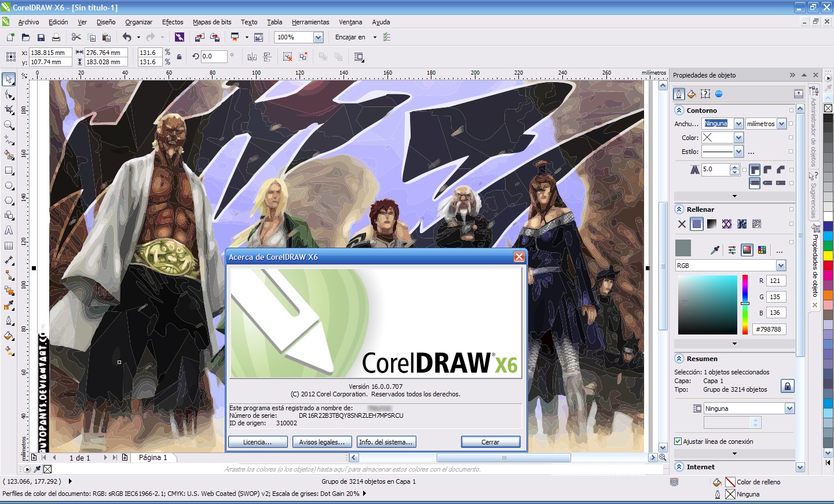Open Info. del sistema from the About dialog

386,442
